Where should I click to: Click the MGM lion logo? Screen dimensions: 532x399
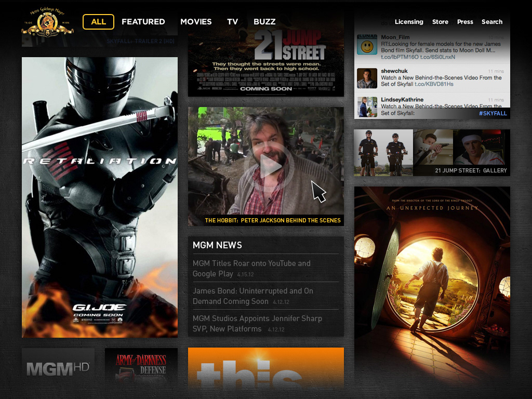[47, 22]
